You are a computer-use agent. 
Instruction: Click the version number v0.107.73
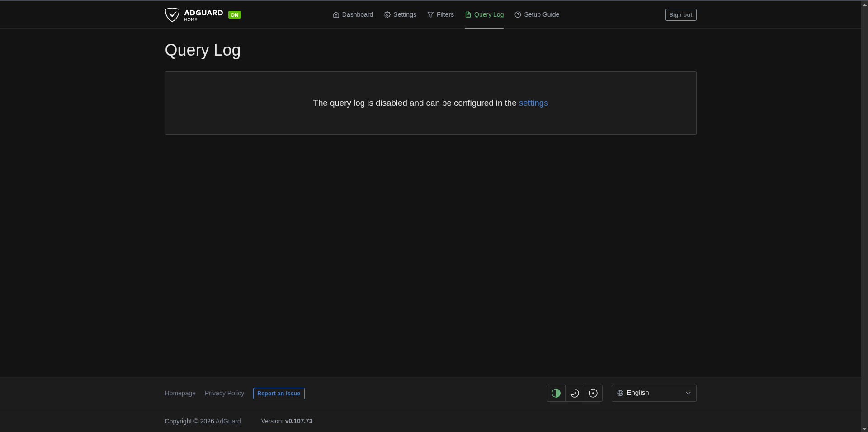click(299, 421)
